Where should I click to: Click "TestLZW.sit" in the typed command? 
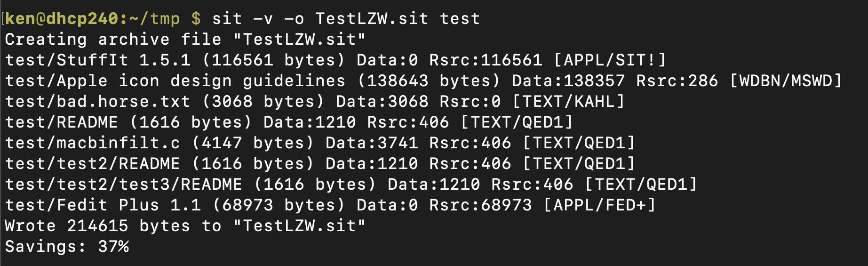[x=372, y=18]
